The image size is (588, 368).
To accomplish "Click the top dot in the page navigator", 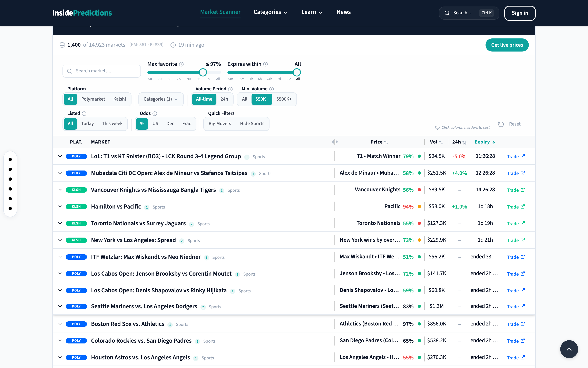I will point(10,160).
